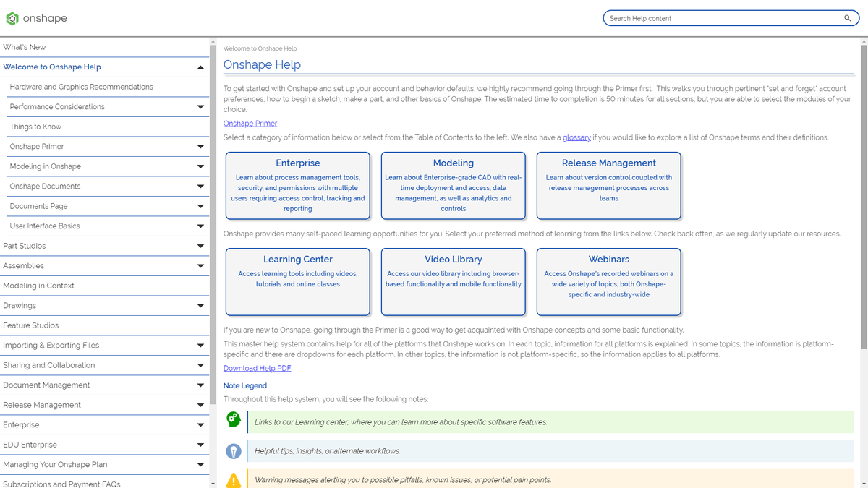Expand the Assemblies arrow

click(200, 266)
